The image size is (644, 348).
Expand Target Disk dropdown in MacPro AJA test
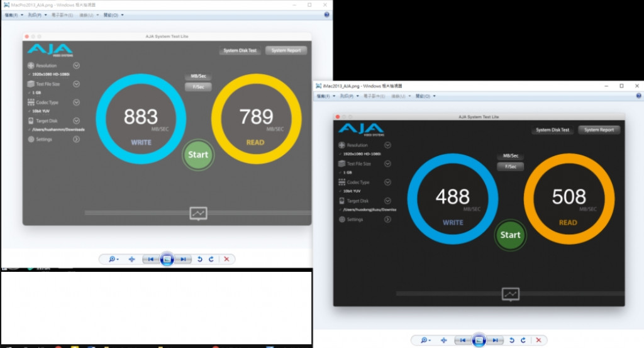click(x=76, y=121)
